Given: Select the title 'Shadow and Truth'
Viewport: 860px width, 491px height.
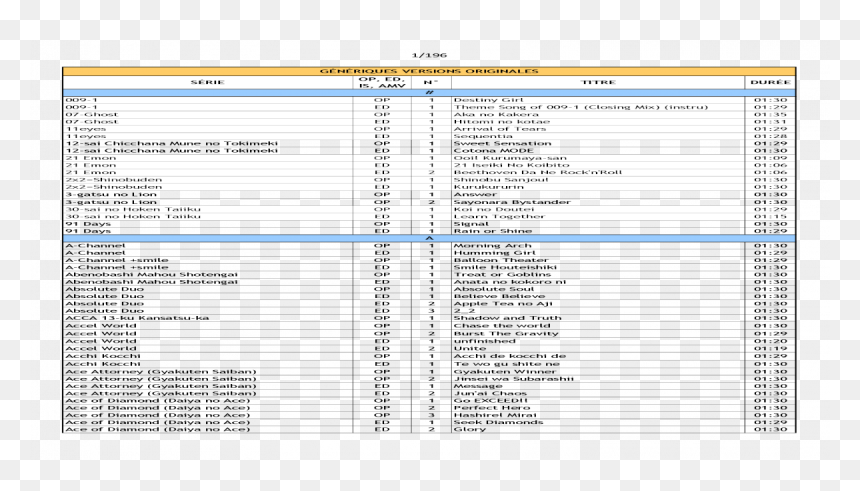Looking at the screenshot, I should [x=507, y=318].
